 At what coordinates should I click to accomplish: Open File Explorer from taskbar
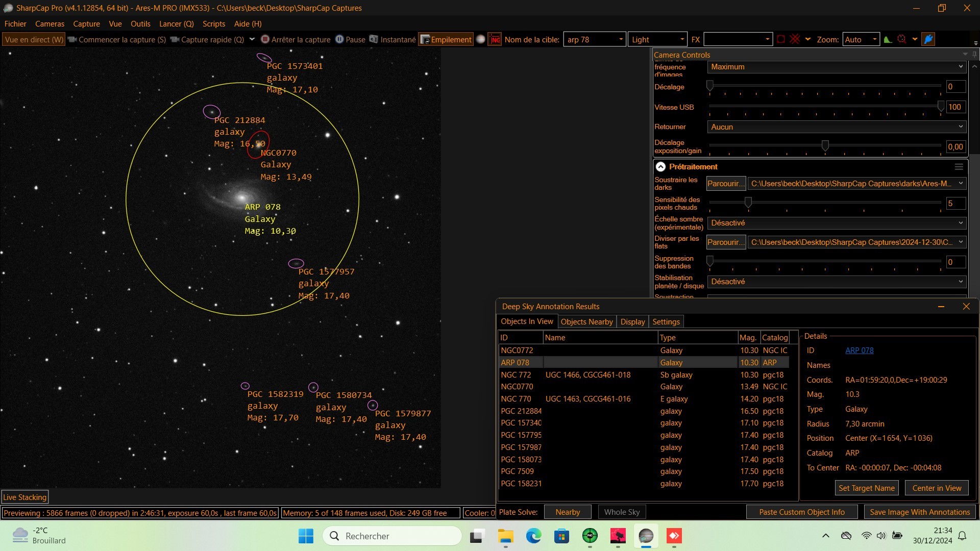[x=505, y=536]
